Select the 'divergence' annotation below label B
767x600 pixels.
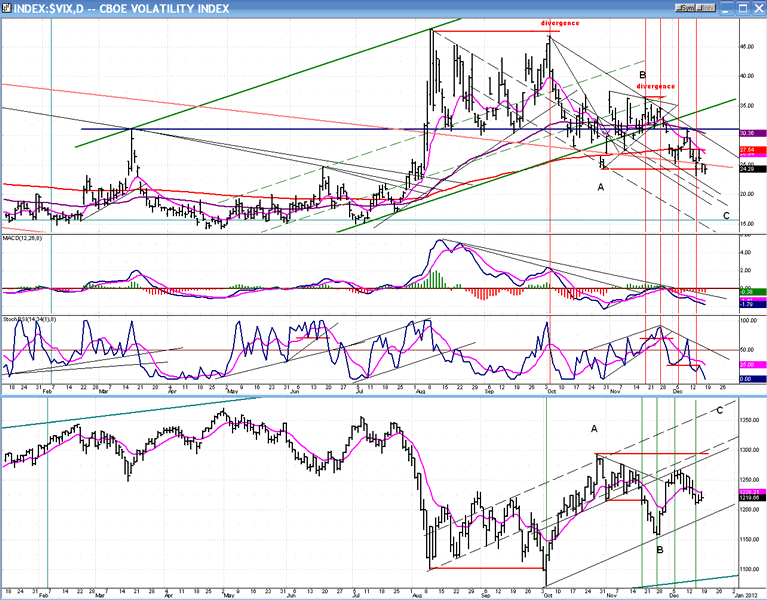tap(655, 87)
